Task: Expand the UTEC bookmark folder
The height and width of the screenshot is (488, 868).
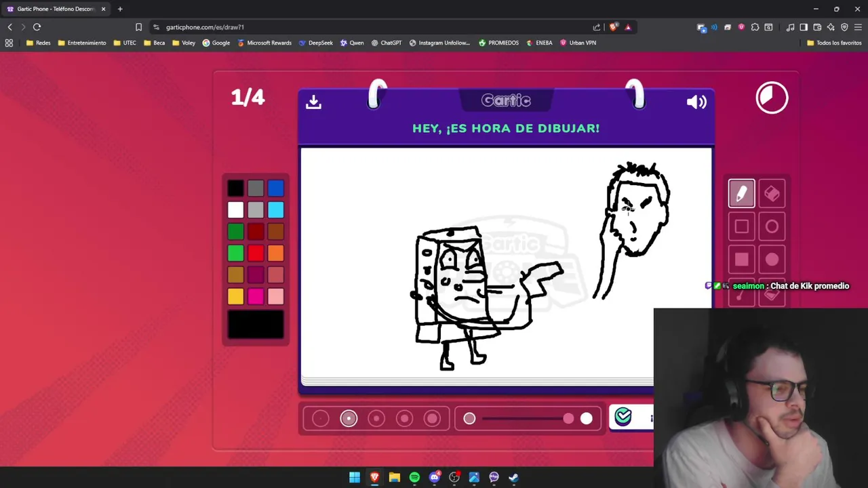Action: (x=125, y=43)
